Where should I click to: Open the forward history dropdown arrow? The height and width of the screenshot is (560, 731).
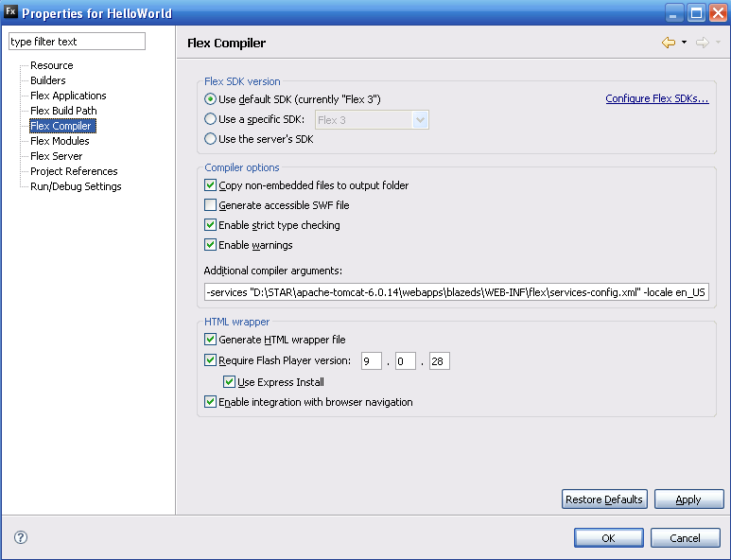click(718, 42)
